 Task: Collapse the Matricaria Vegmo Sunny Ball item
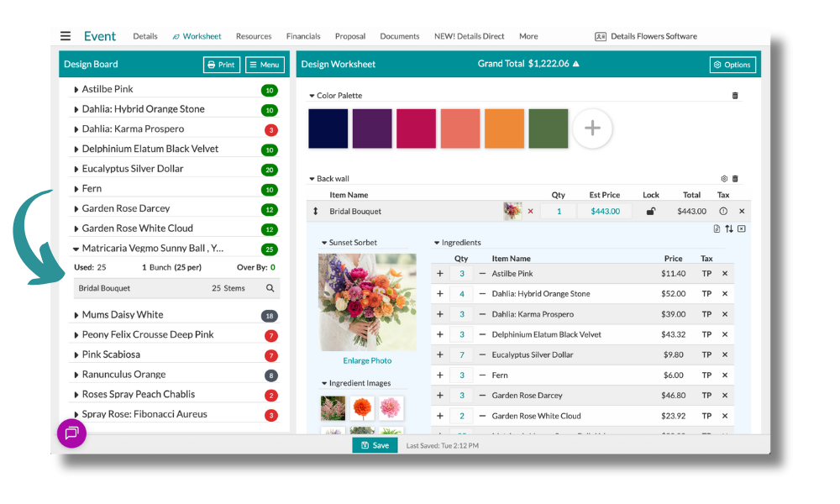click(76, 249)
